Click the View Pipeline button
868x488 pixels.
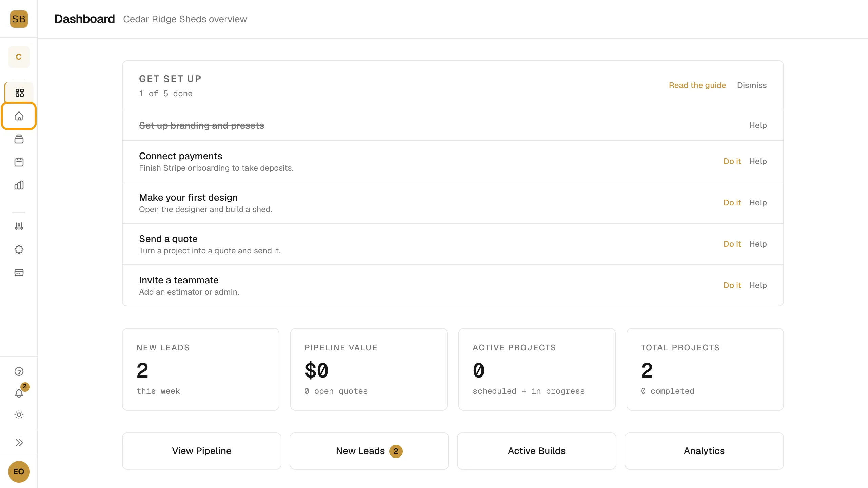point(201,451)
